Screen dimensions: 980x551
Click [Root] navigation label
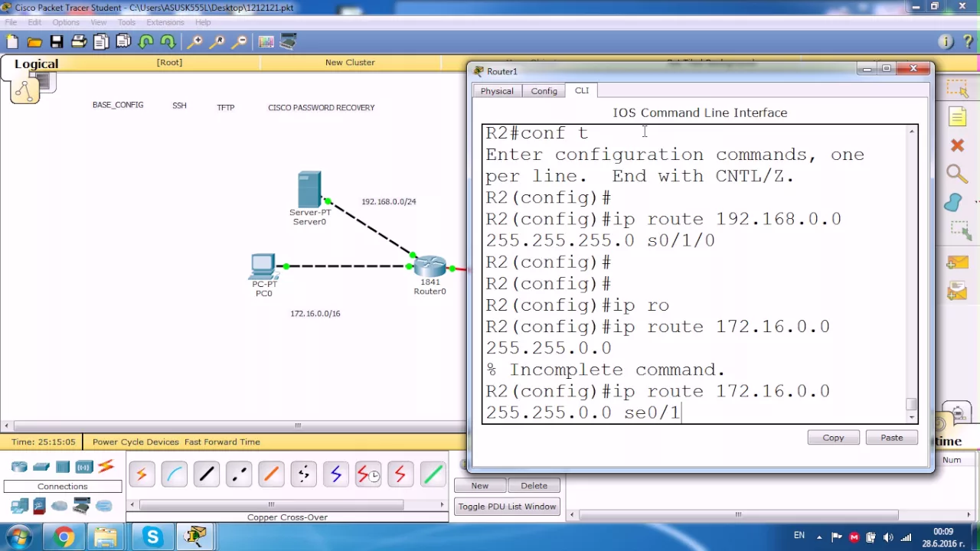pos(169,63)
